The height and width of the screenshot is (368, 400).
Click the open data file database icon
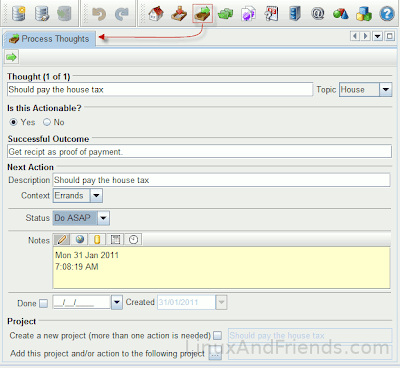(42, 13)
